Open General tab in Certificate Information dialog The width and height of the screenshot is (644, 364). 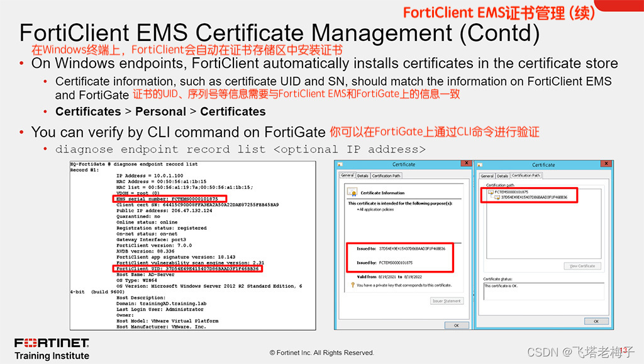coord(347,175)
